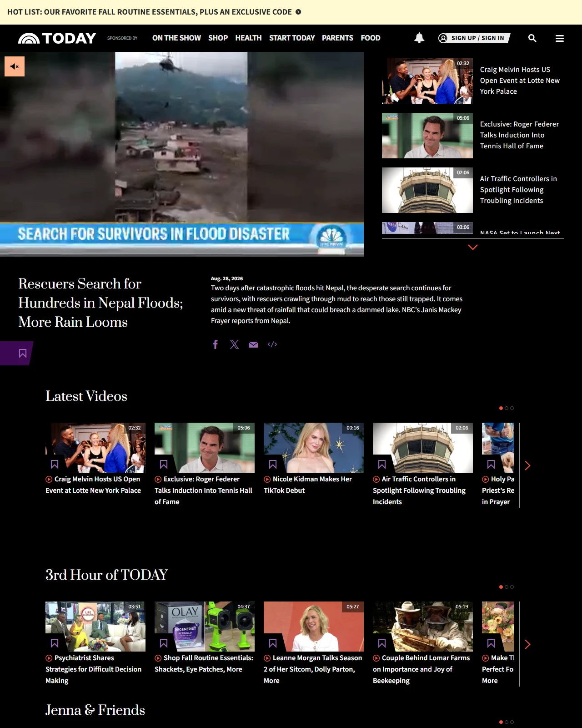Play icon beside Air Traffic Controllers title

(x=376, y=479)
